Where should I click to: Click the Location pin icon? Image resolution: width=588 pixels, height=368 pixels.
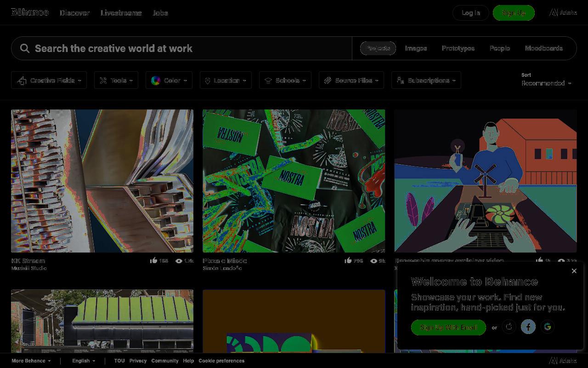point(208,80)
